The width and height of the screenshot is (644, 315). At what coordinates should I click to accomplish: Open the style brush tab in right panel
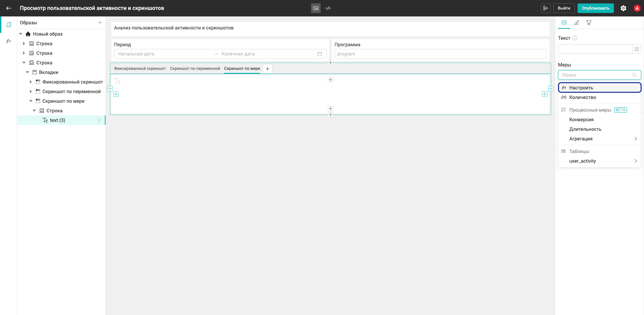pyautogui.click(x=577, y=23)
